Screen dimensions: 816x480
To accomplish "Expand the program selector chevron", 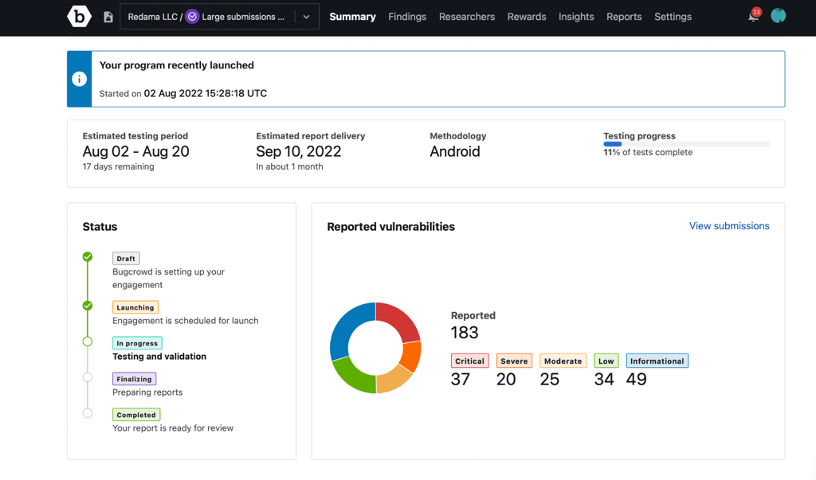I will point(306,17).
